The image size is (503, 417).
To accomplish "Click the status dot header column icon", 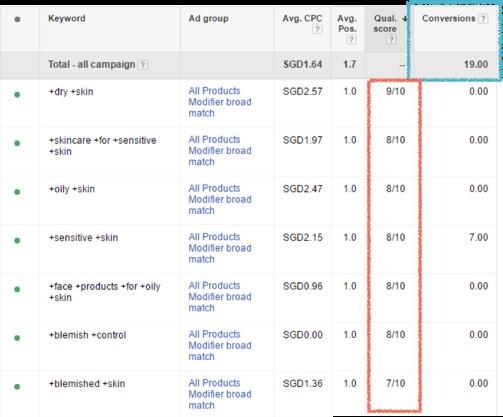I will point(17,19).
